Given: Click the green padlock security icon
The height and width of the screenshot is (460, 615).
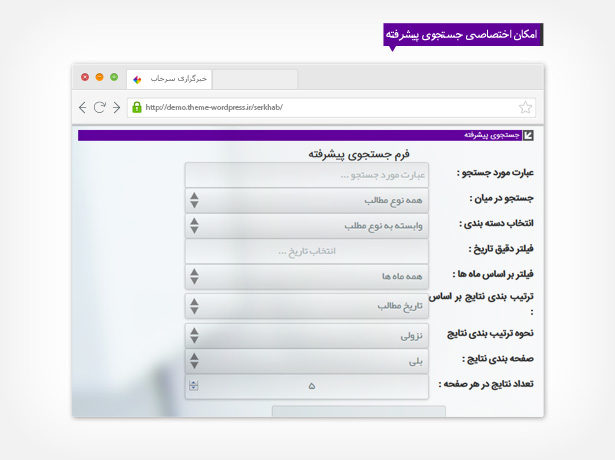Looking at the screenshot, I should pos(136,107).
